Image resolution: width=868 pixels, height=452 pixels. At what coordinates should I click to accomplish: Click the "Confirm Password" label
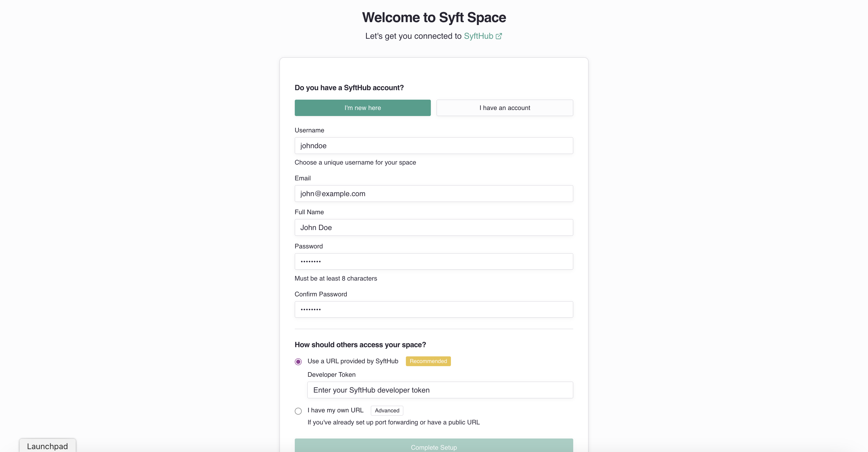pyautogui.click(x=321, y=294)
